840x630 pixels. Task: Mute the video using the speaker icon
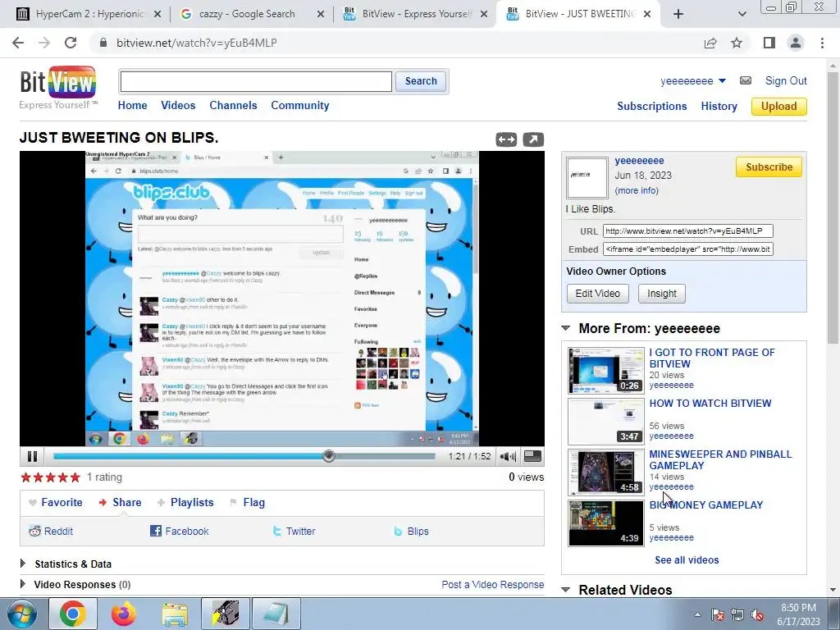click(508, 456)
